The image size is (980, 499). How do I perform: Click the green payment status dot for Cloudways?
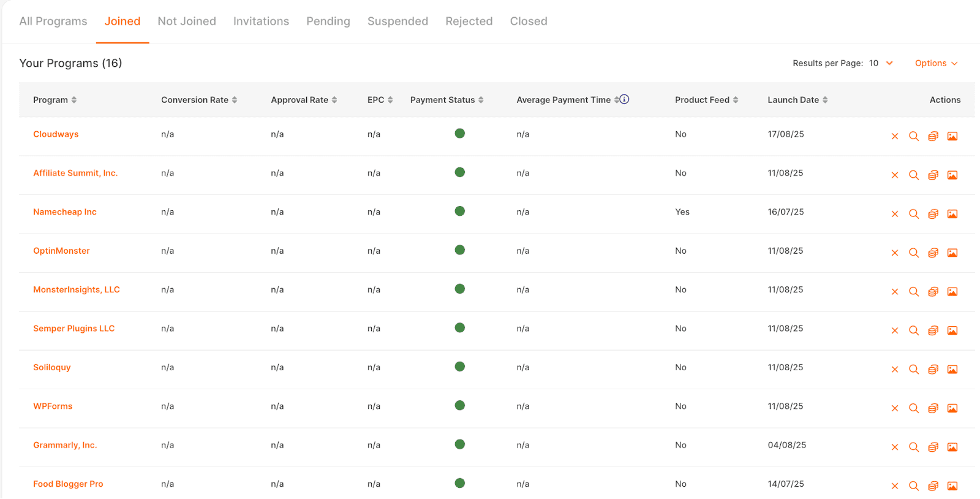(x=460, y=134)
